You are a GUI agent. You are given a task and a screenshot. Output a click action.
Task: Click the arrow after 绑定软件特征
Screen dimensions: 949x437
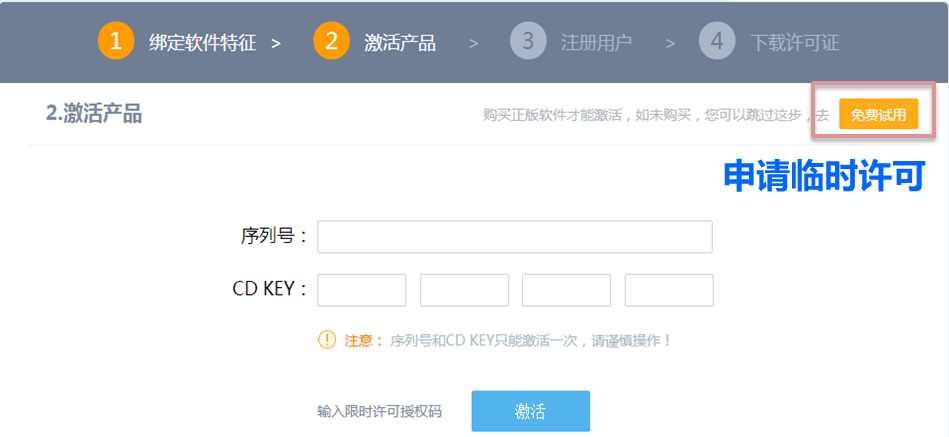coord(276,44)
